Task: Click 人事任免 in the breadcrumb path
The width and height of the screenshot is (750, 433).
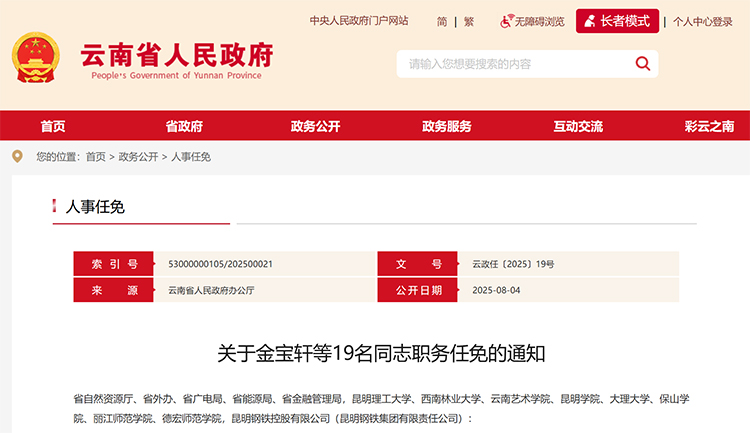Action: click(x=191, y=157)
